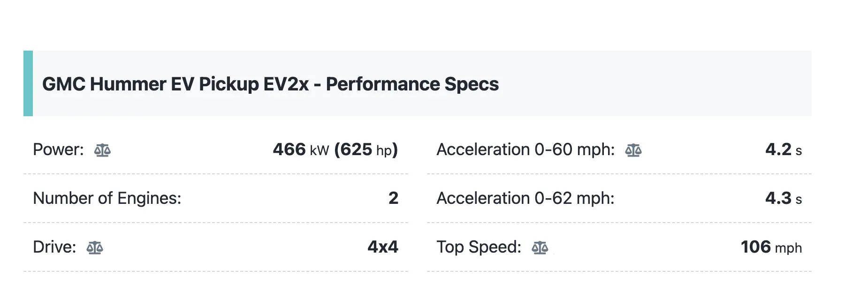This screenshot has width=868, height=284.
Task: Select the Drive label text
Action: coord(54,247)
